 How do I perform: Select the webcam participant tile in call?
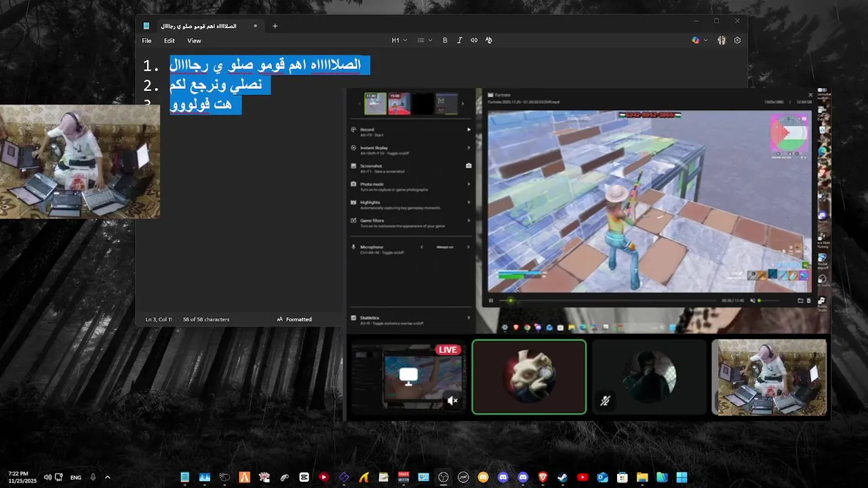click(770, 376)
